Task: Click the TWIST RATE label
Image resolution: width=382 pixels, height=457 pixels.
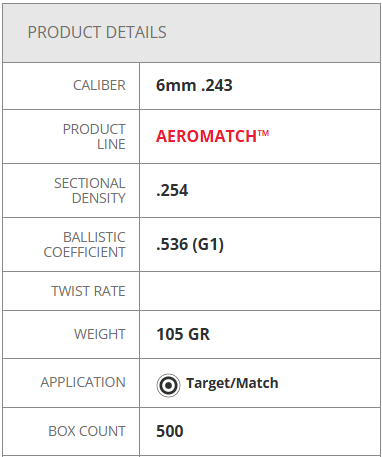Action: 88,291
